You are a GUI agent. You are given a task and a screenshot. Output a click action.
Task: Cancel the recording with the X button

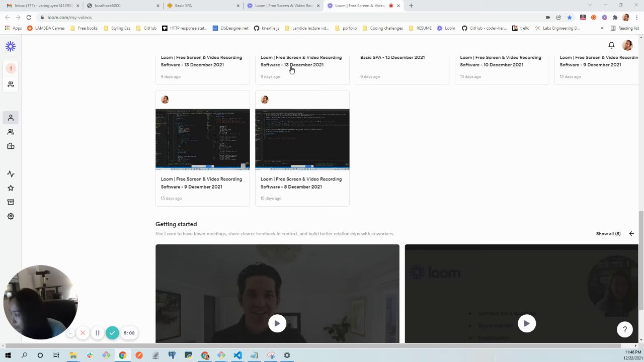83,333
